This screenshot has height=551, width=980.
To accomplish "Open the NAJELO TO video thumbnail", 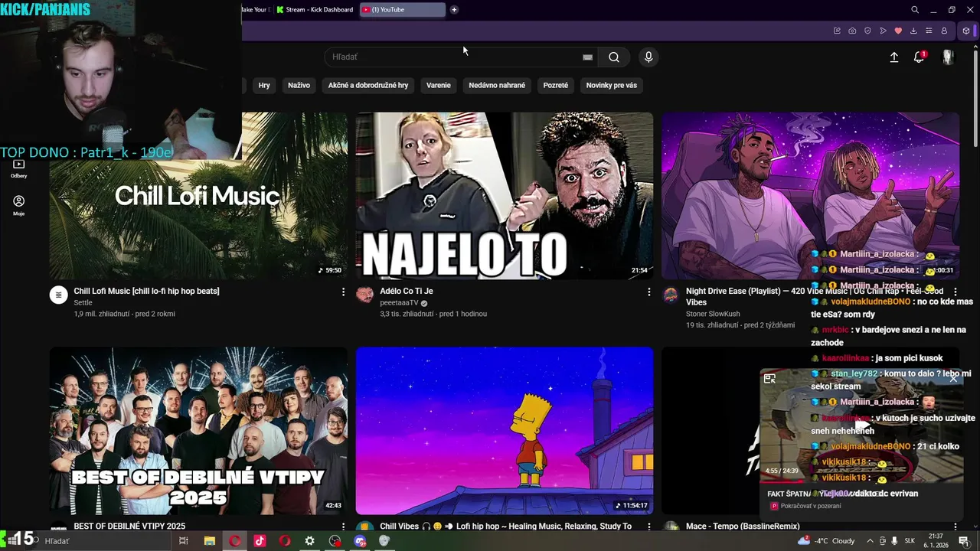I will 505,196.
